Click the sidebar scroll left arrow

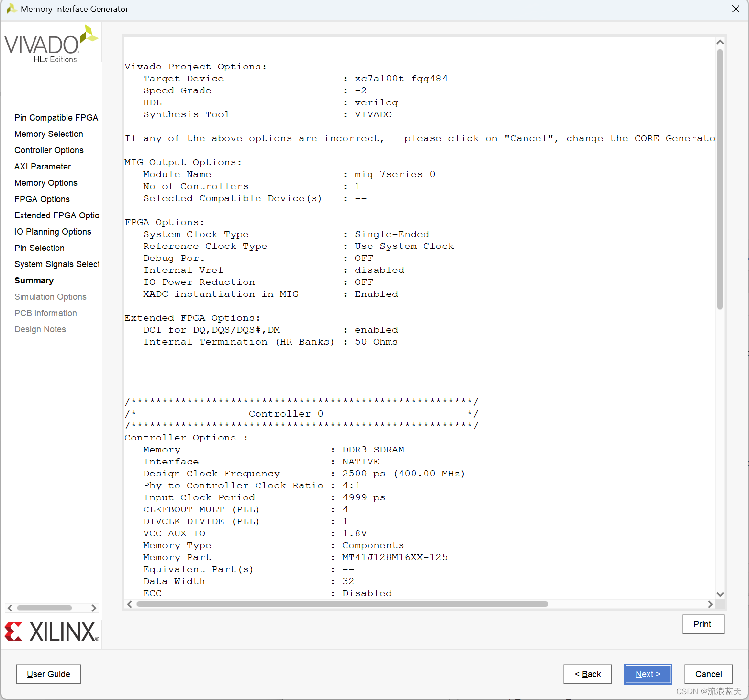coord(10,608)
